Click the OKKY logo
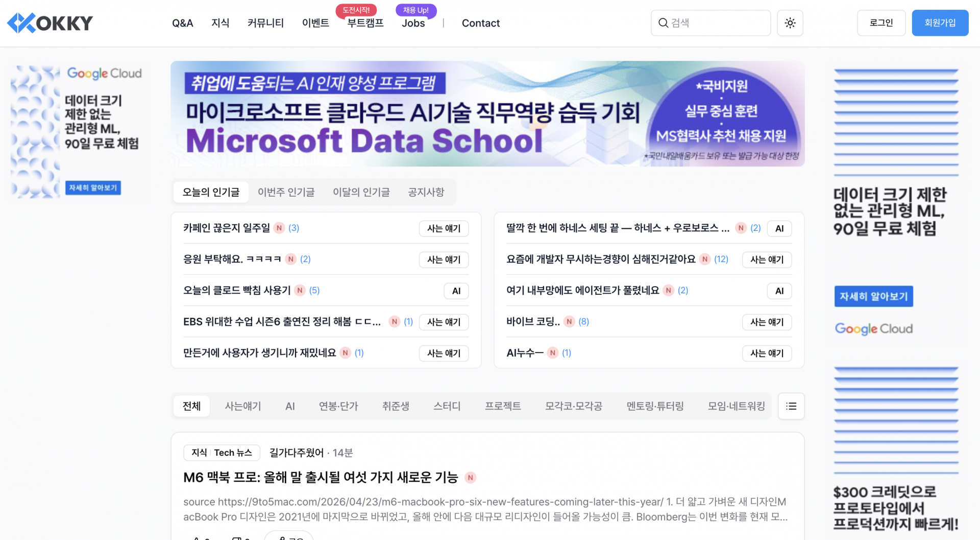Screen dimensions: 980x540 click(x=50, y=23)
